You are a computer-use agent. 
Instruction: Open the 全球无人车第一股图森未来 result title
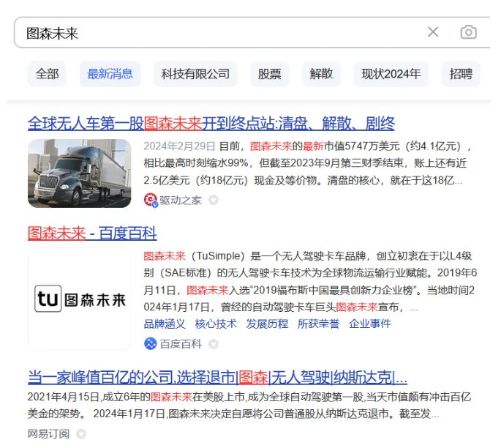(211, 124)
